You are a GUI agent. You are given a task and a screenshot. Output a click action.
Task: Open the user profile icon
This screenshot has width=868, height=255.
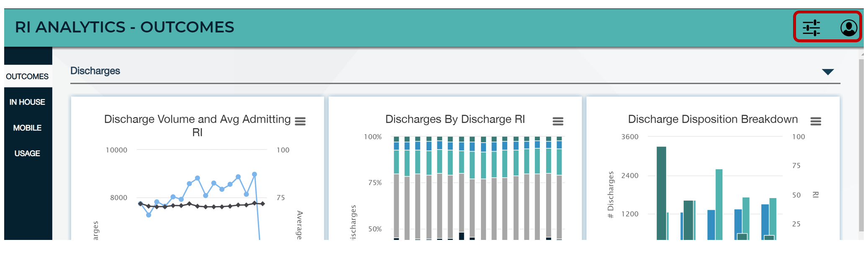coord(849,28)
